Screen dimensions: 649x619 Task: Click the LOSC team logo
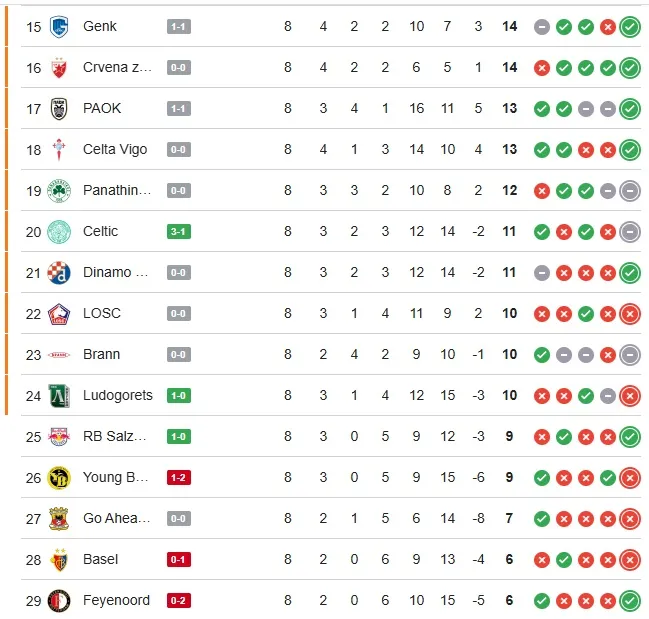(x=60, y=313)
